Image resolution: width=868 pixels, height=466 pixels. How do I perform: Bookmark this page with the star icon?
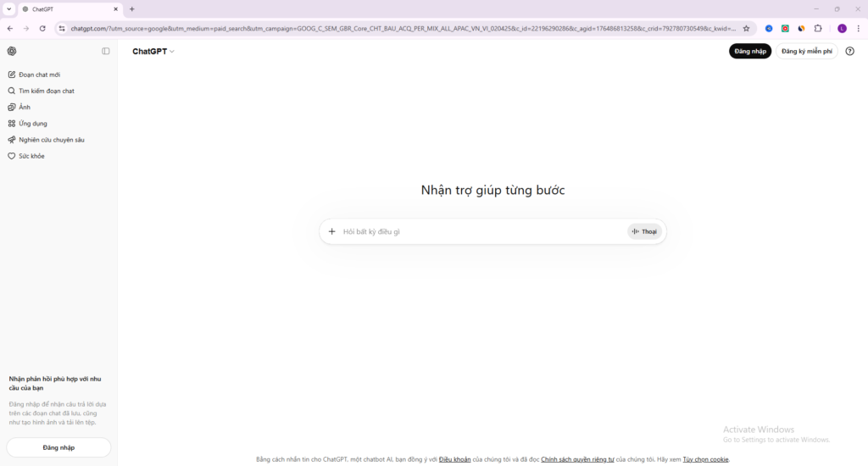point(746,28)
